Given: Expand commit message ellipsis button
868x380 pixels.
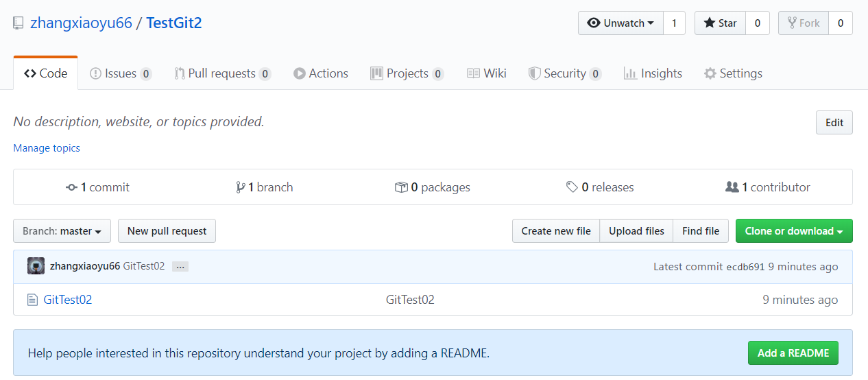Looking at the screenshot, I should click(180, 267).
